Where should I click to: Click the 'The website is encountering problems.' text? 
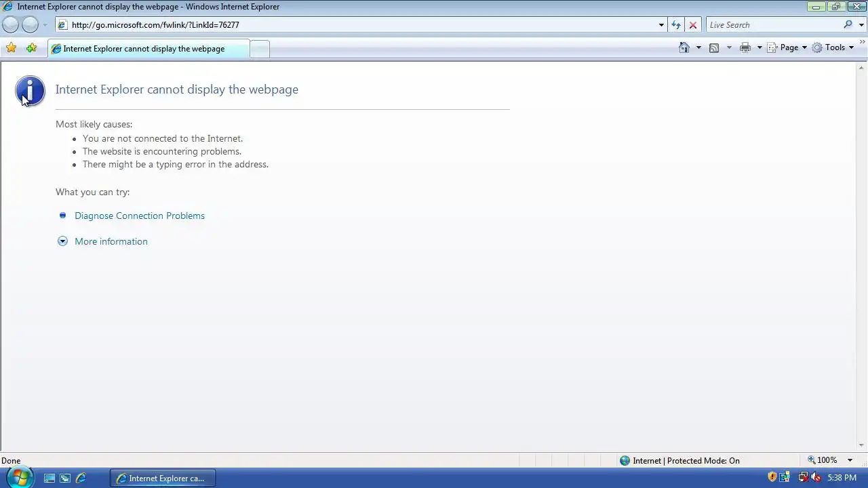(x=162, y=151)
